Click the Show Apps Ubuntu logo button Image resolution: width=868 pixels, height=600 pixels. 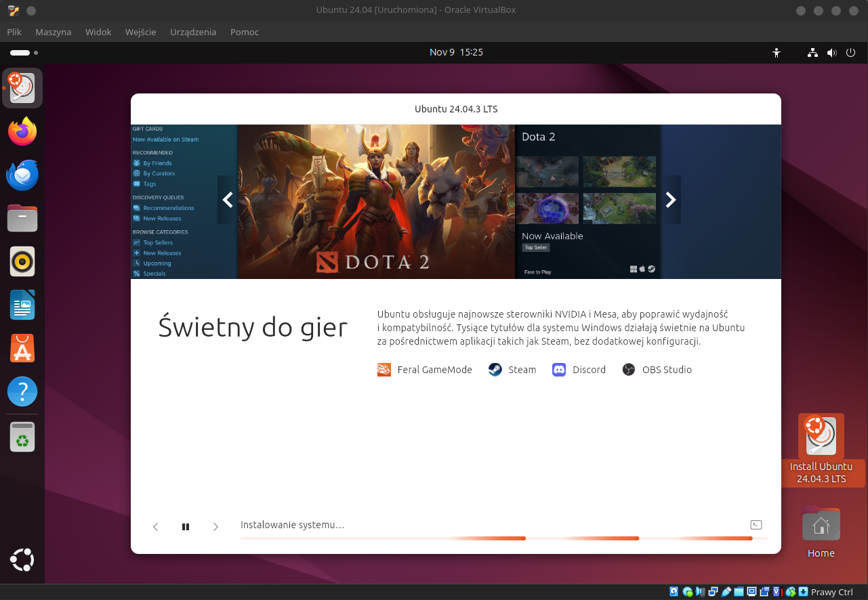(22, 560)
